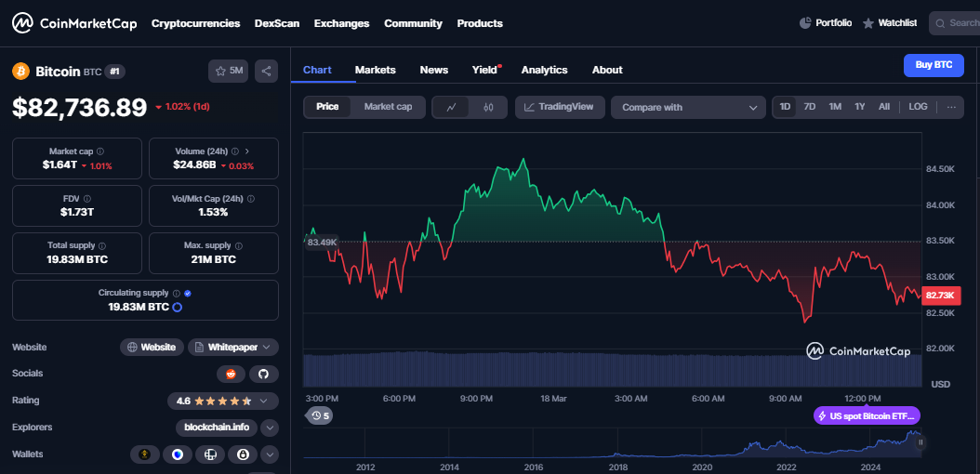
Task: Click the 82.73K current price label
Action: pos(939,295)
